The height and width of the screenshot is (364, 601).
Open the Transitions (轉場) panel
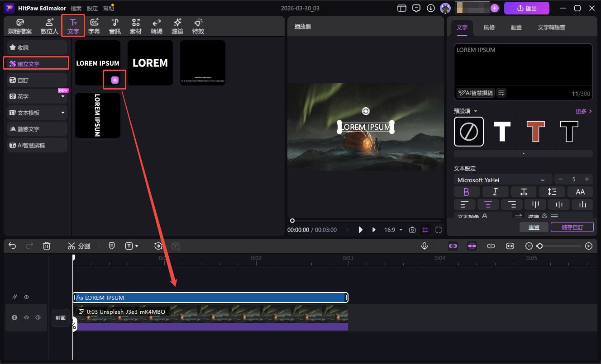point(157,26)
